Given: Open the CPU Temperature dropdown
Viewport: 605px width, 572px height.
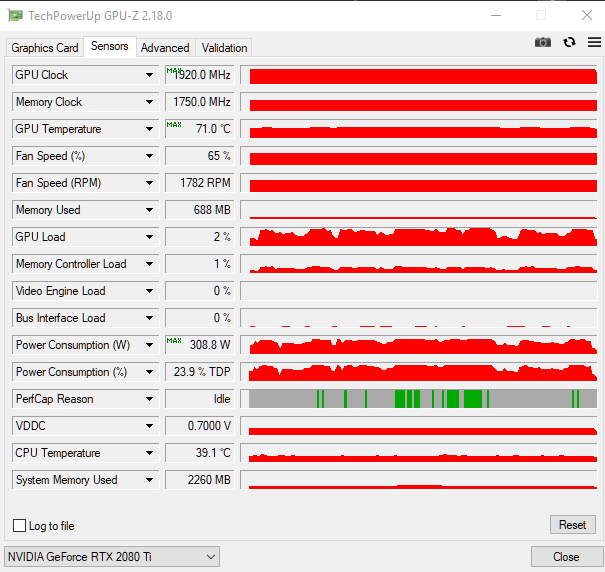Looking at the screenshot, I should point(149,453).
